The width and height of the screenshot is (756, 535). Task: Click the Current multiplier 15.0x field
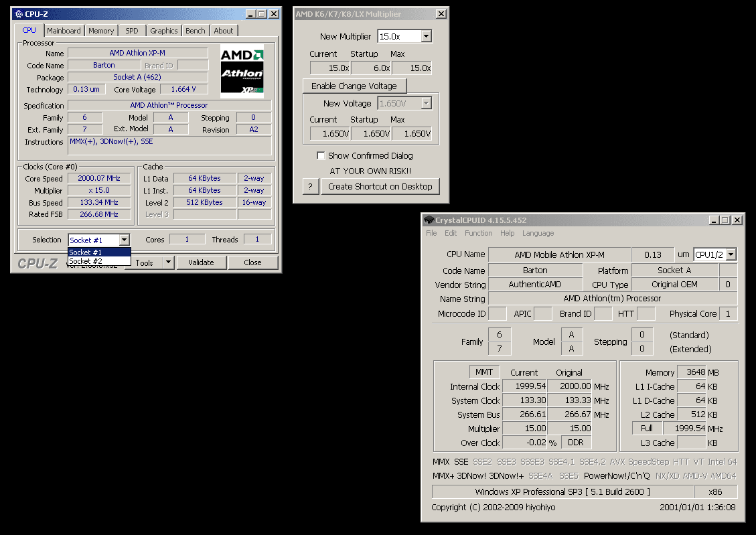[329, 68]
